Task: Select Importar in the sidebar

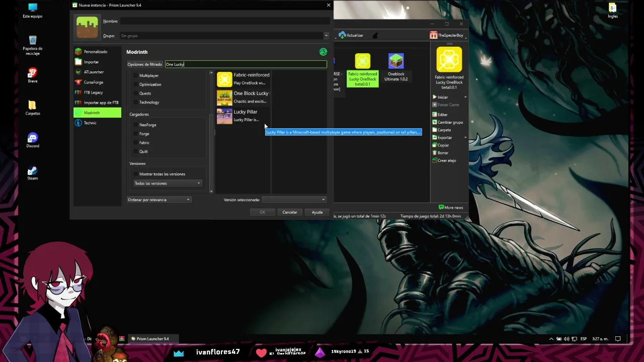Action: (x=97, y=62)
